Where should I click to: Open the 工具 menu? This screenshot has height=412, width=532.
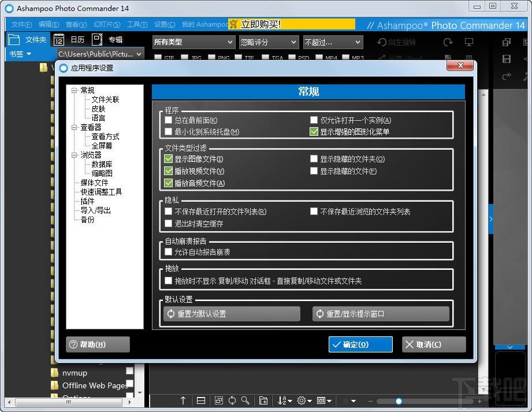tap(137, 24)
